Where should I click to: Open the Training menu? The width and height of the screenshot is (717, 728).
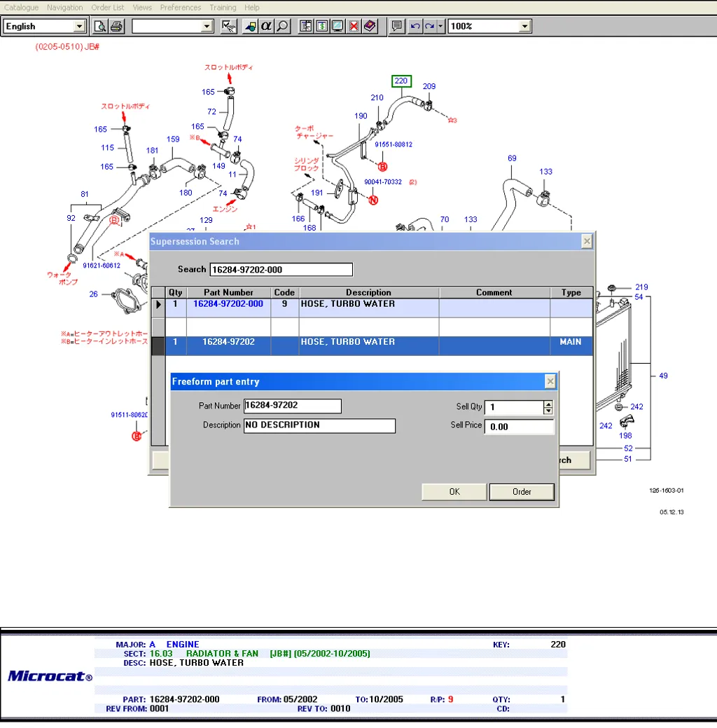point(223,8)
